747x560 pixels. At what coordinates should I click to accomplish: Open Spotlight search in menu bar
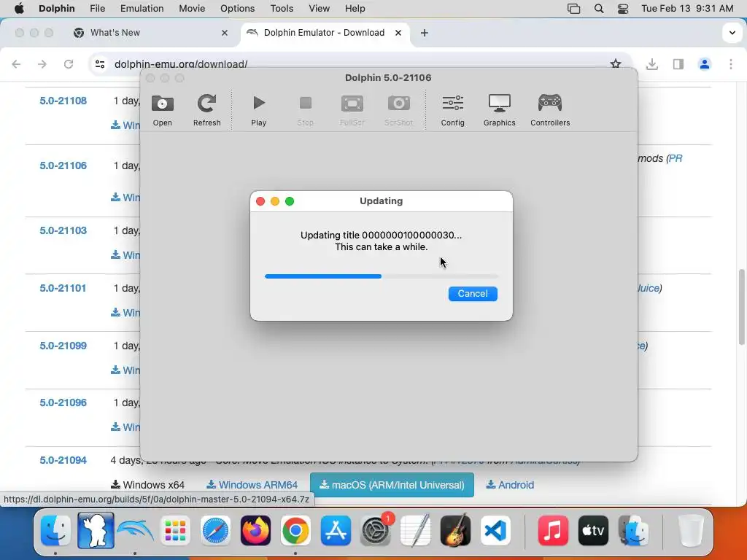pyautogui.click(x=599, y=9)
